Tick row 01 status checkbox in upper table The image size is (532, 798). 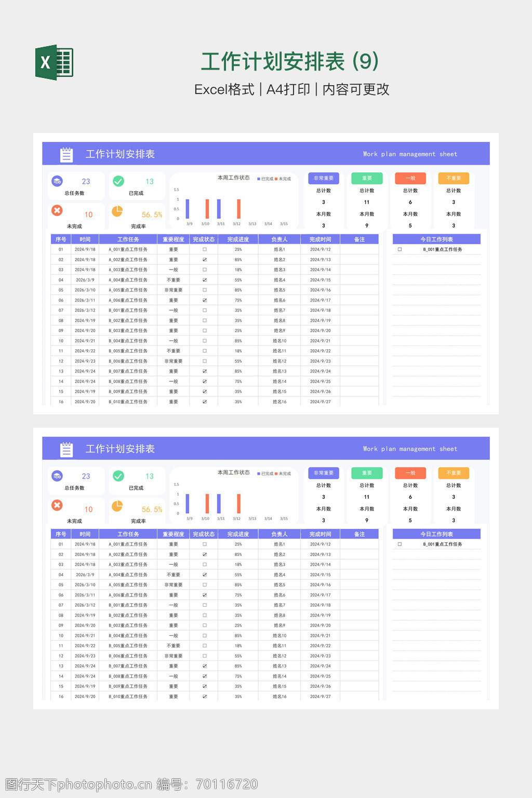point(205,249)
